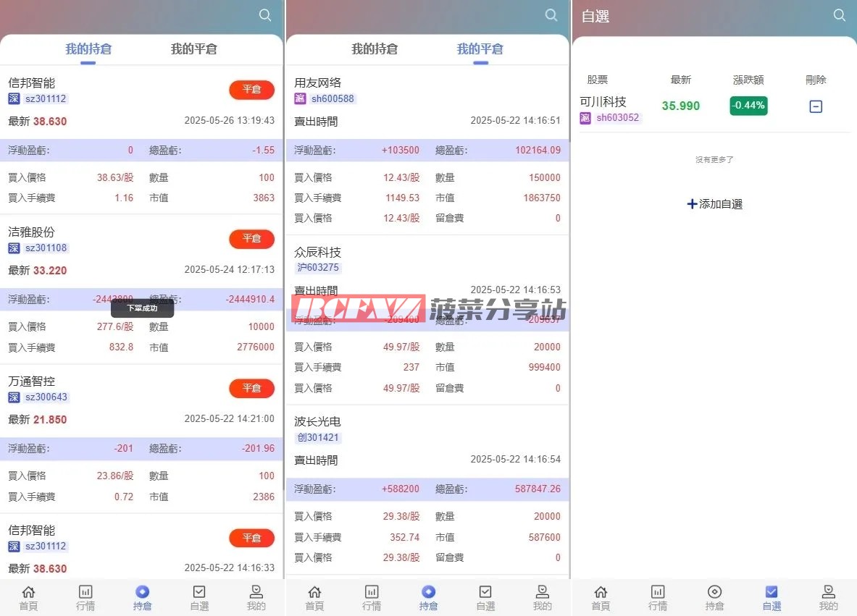Click the 添加自選 add link

pyautogui.click(x=714, y=204)
